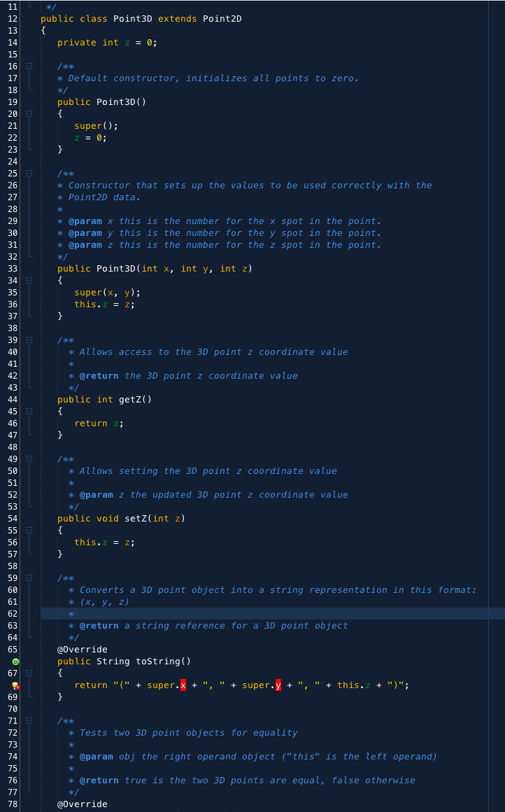This screenshot has width=505, height=812.
Task: Click the super(); call on line 21
Action: pyautogui.click(x=97, y=126)
